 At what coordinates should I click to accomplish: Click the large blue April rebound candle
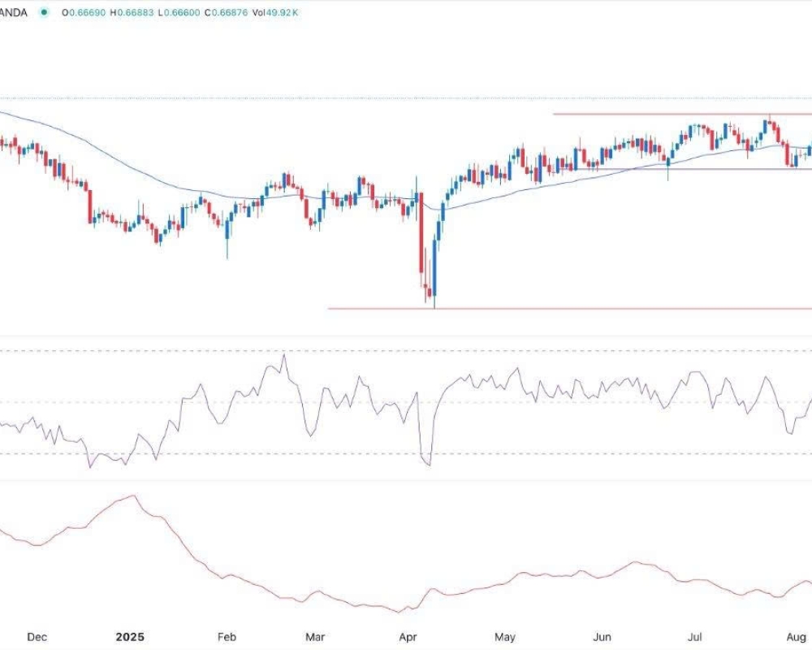[x=435, y=260]
